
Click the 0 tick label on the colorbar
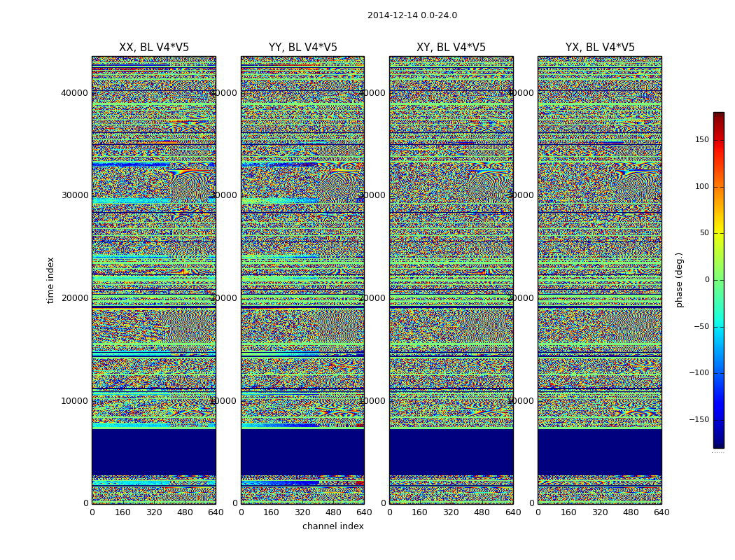click(706, 280)
